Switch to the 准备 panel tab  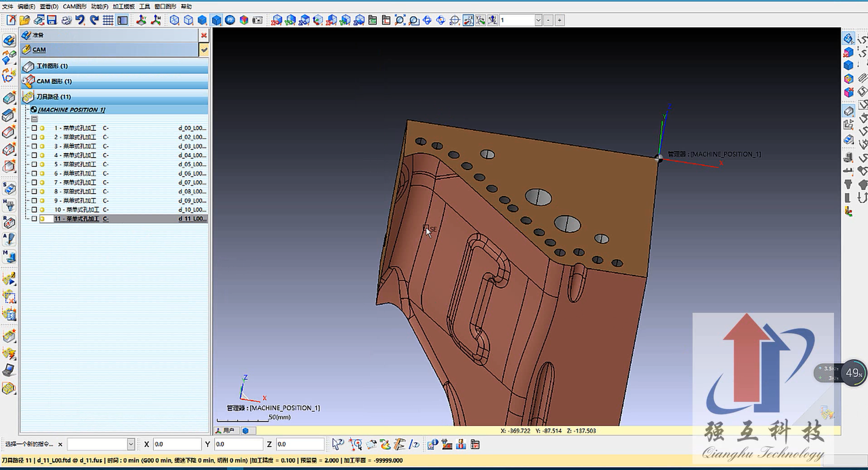coord(110,35)
